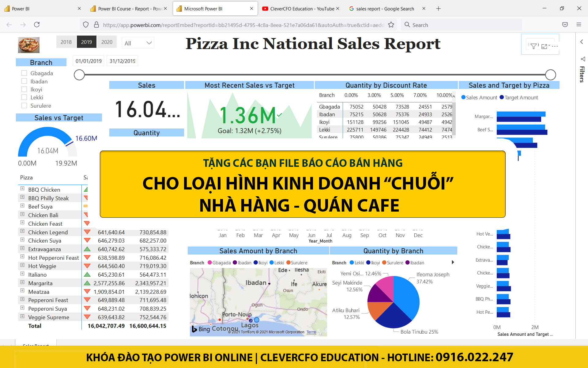Expand the BBQ Chicken row
Screen dimensions: 588x368
(x=22, y=189)
